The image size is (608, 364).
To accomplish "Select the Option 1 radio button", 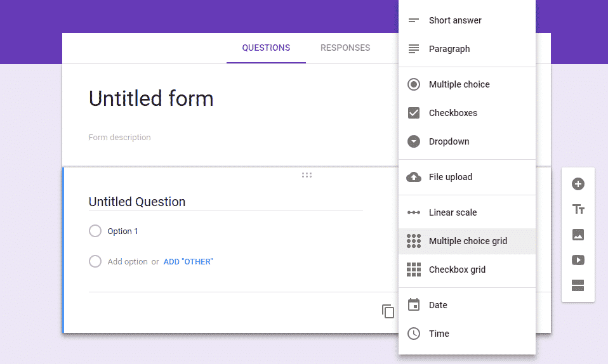I will (95, 231).
